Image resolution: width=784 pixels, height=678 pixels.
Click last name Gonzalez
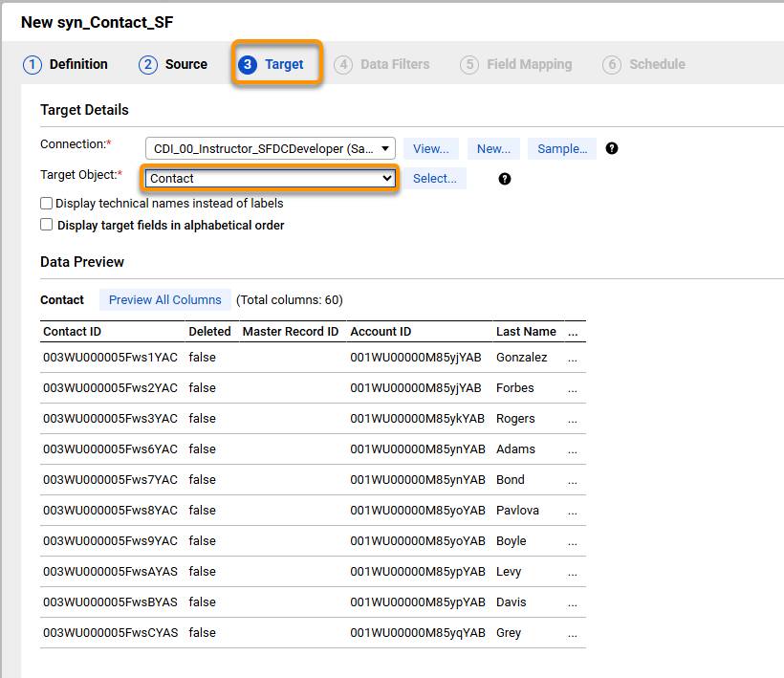point(521,358)
